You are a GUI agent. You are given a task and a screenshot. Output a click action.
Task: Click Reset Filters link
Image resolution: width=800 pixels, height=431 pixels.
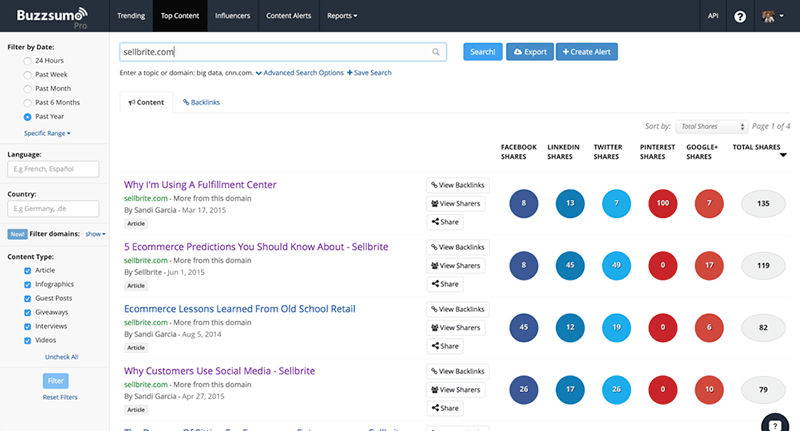60,397
